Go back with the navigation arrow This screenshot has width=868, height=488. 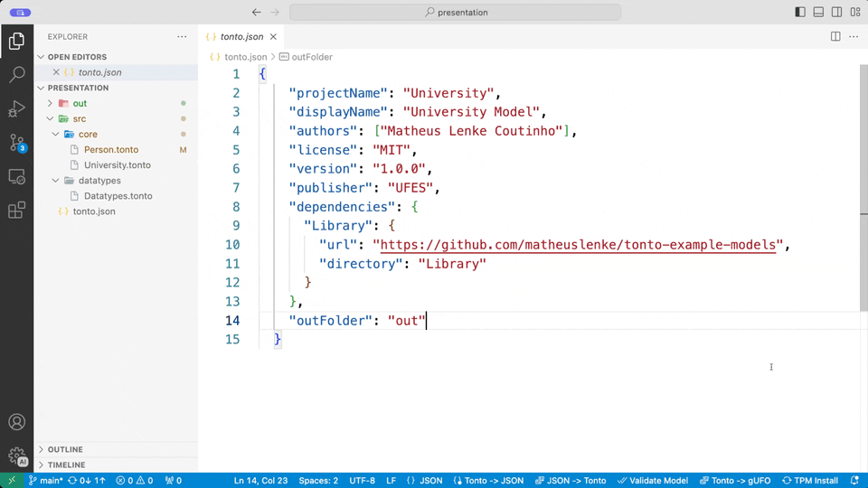click(x=256, y=12)
